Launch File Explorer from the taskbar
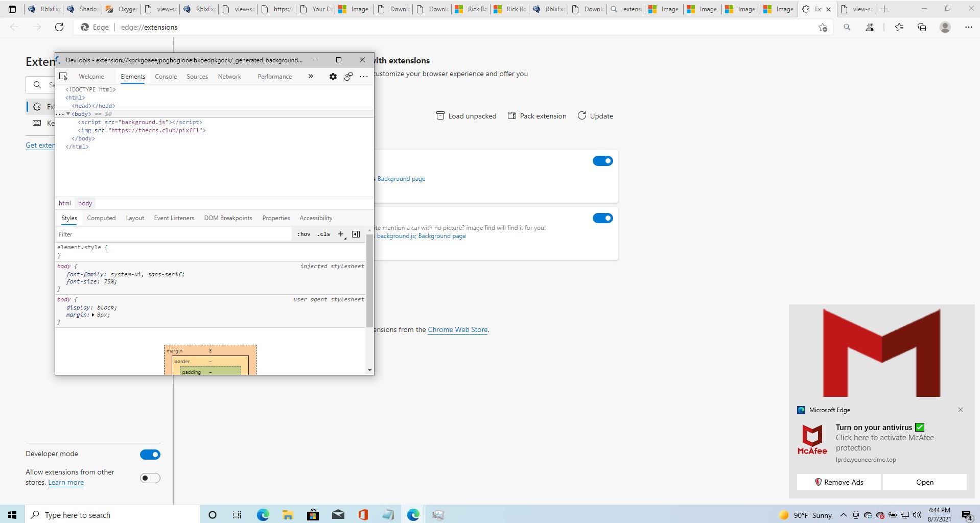 click(x=288, y=514)
